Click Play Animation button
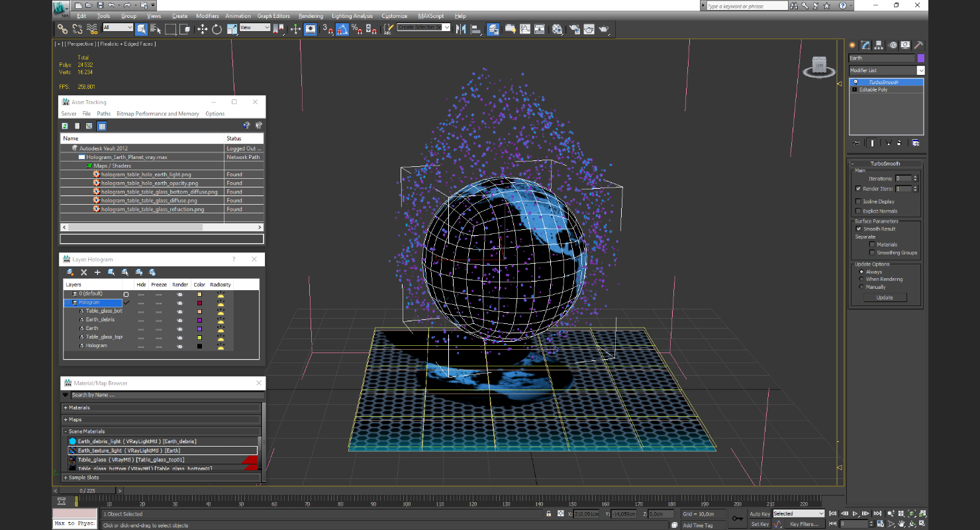980x530 pixels. pos(856,513)
